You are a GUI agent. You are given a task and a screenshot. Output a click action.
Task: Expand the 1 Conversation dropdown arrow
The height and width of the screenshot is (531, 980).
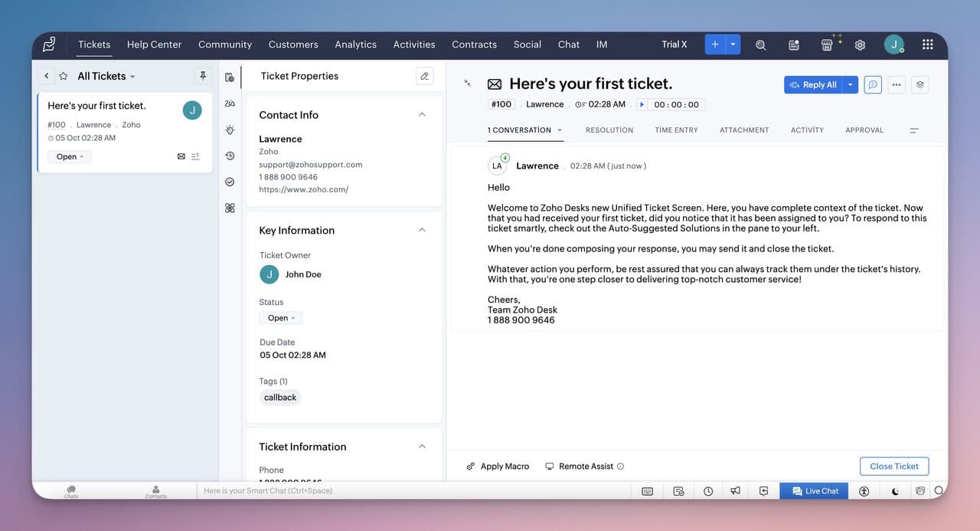(560, 130)
